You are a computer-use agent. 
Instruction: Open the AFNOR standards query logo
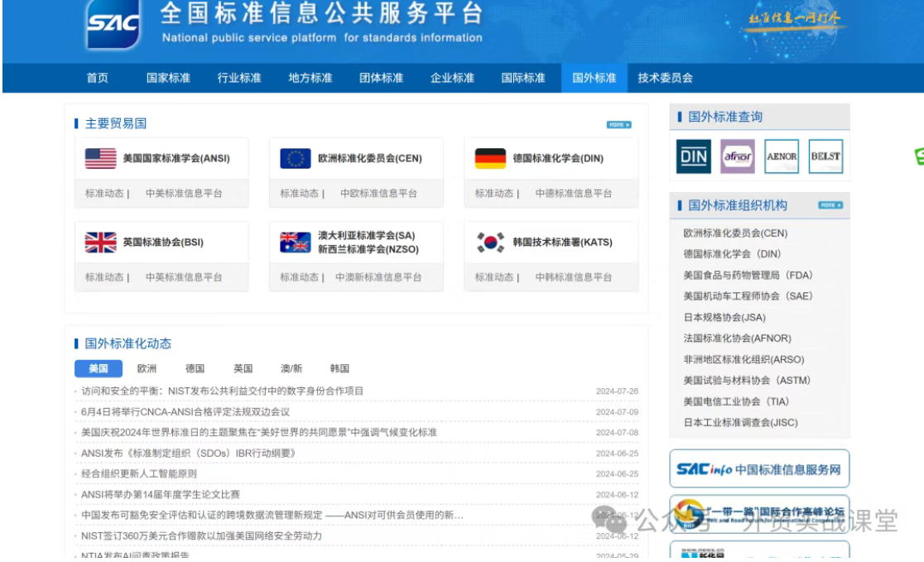(737, 156)
